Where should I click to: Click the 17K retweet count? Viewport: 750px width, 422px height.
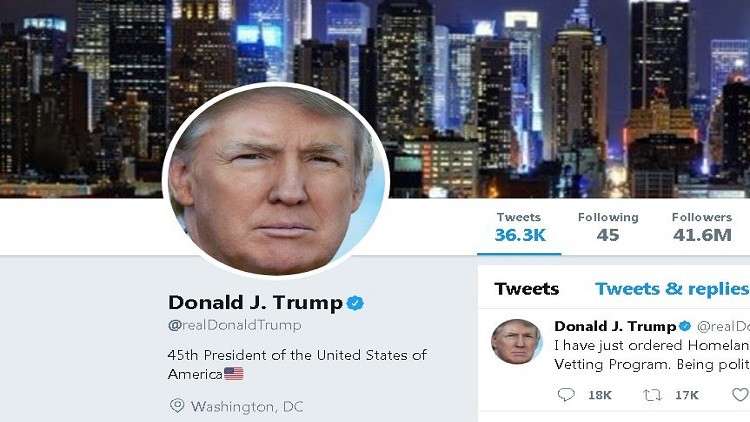coord(686,395)
